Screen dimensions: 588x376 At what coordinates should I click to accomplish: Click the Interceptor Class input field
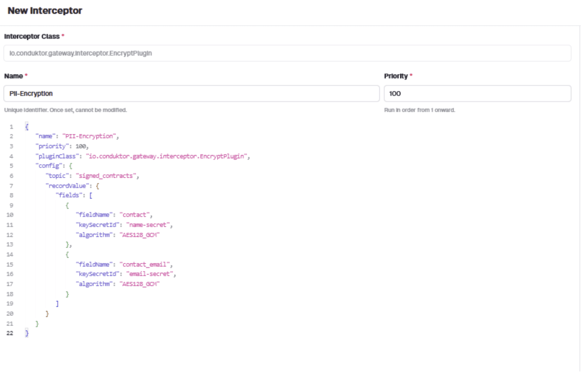pyautogui.click(x=287, y=53)
